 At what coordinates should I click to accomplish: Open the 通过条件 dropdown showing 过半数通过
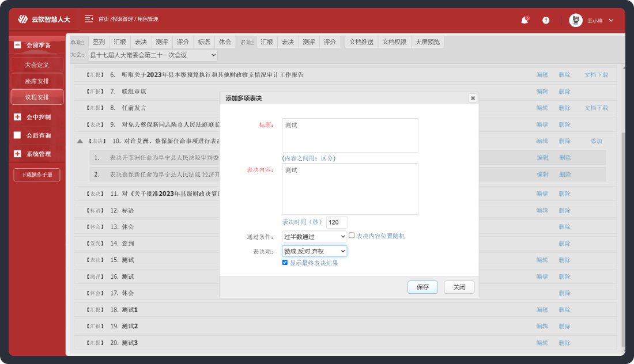[314, 237]
